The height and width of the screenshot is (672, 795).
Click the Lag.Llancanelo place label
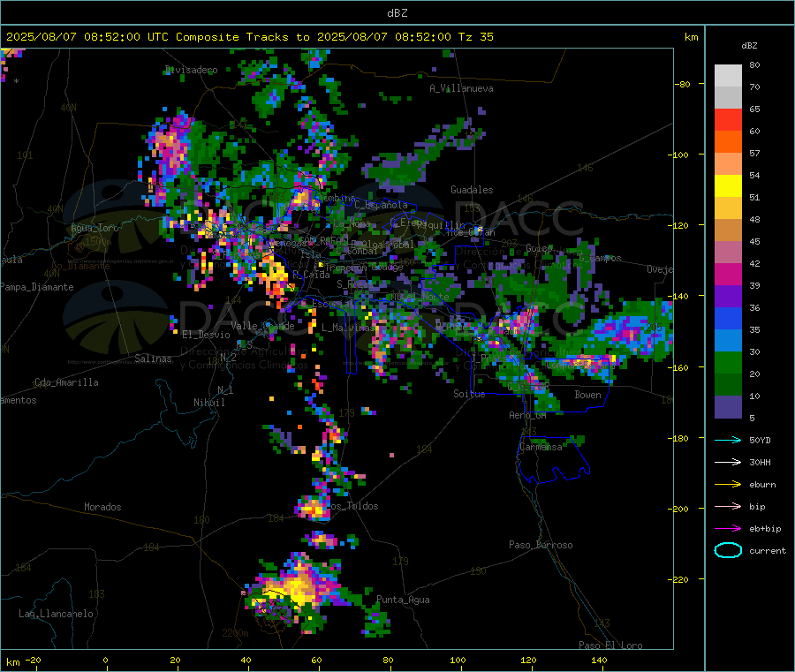(56, 614)
